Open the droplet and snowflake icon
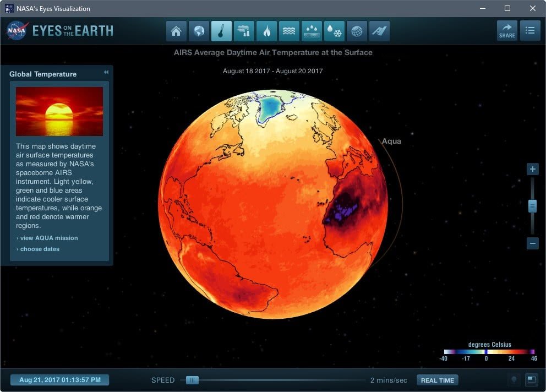This screenshot has width=546, height=392. tap(334, 31)
